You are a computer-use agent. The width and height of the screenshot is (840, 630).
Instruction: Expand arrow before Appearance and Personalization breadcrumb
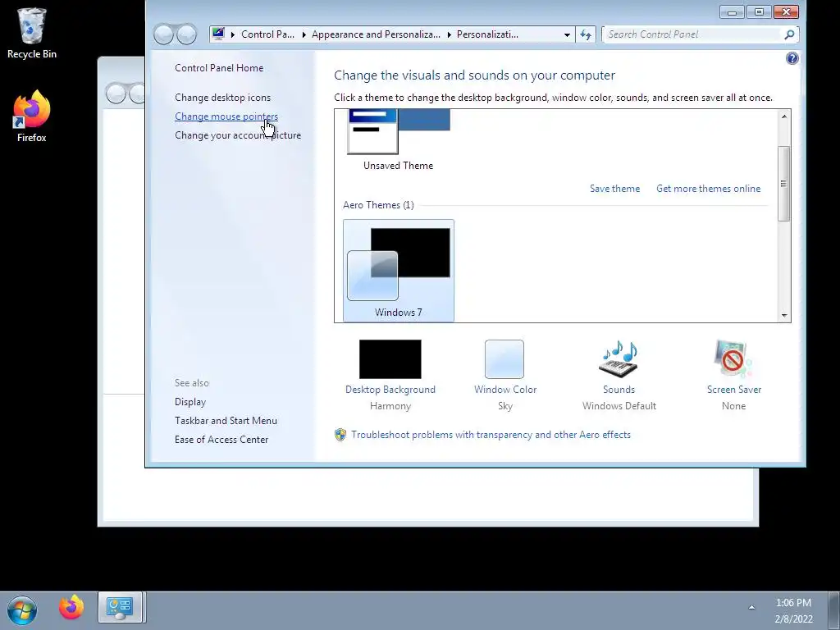(x=304, y=34)
